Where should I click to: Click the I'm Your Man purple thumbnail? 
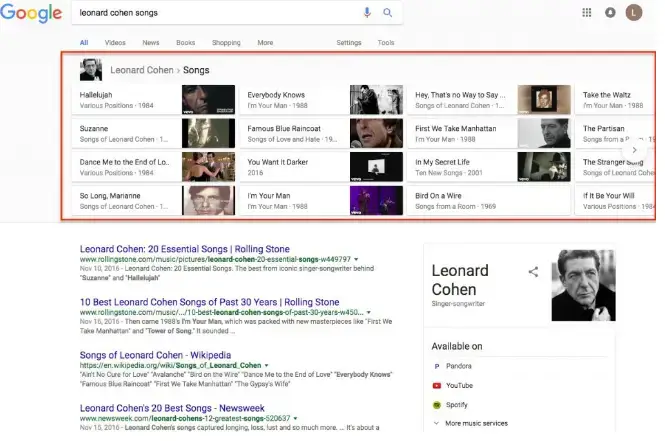pos(376,201)
